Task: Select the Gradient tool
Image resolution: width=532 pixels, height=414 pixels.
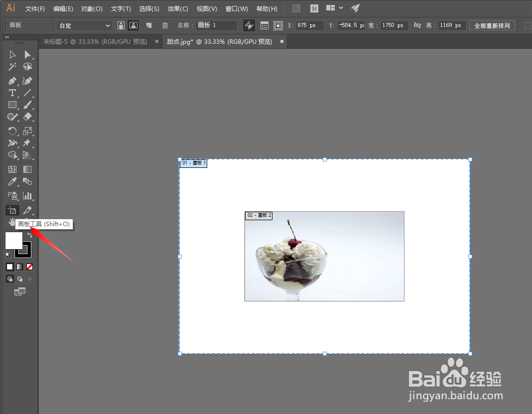Action: tap(27, 169)
